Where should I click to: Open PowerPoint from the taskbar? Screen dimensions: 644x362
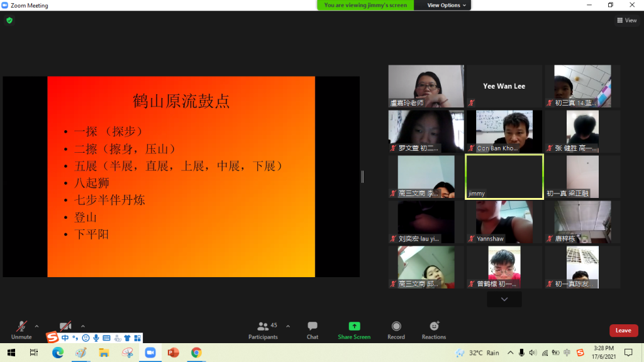click(x=173, y=353)
